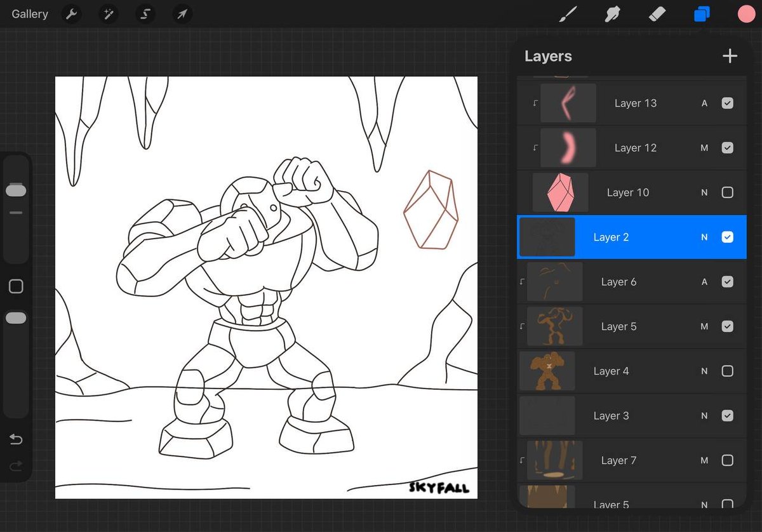This screenshot has height=532, width=762.
Task: Open Layer 7 blend mode M
Action: click(704, 460)
